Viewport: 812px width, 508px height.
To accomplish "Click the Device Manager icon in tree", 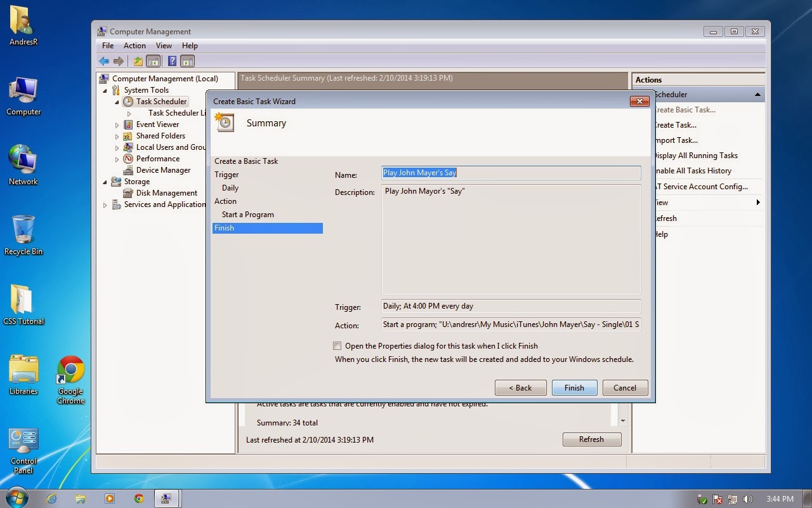I will click(x=129, y=170).
